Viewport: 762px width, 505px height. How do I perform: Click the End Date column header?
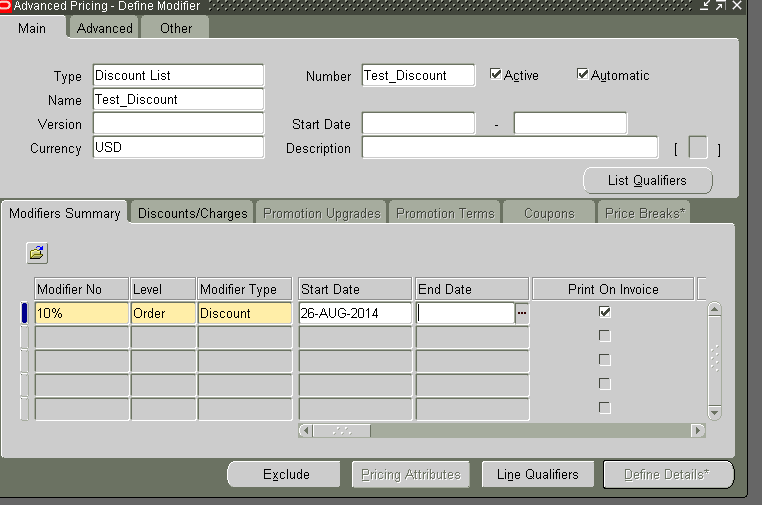[472, 289]
